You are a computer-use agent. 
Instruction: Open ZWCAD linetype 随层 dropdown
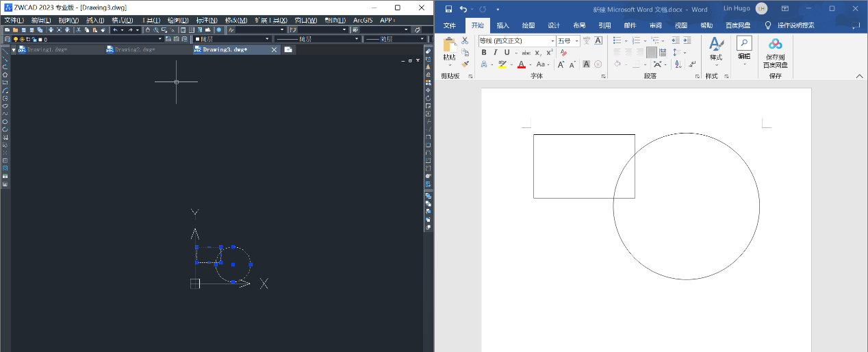317,39
